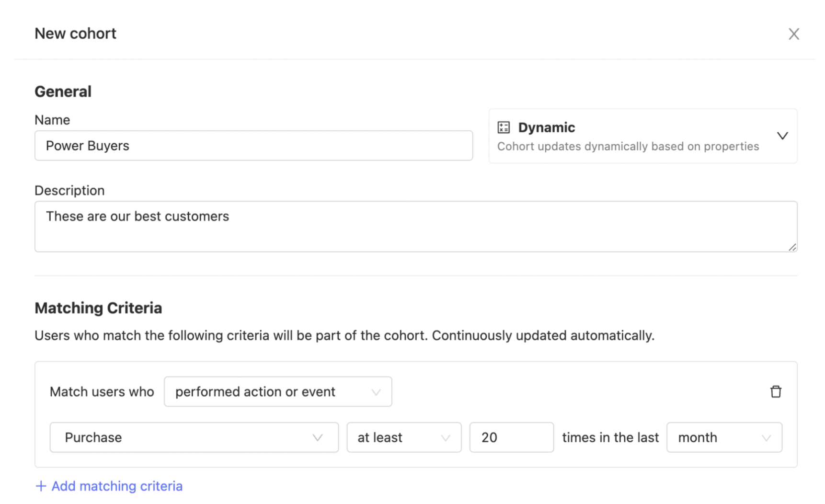Grab the Description box resize handle
The width and height of the screenshot is (825, 504).
[792, 247]
